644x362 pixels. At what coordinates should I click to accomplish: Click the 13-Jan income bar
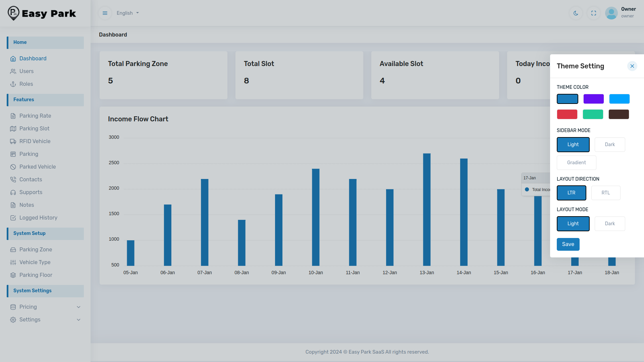tap(427, 209)
